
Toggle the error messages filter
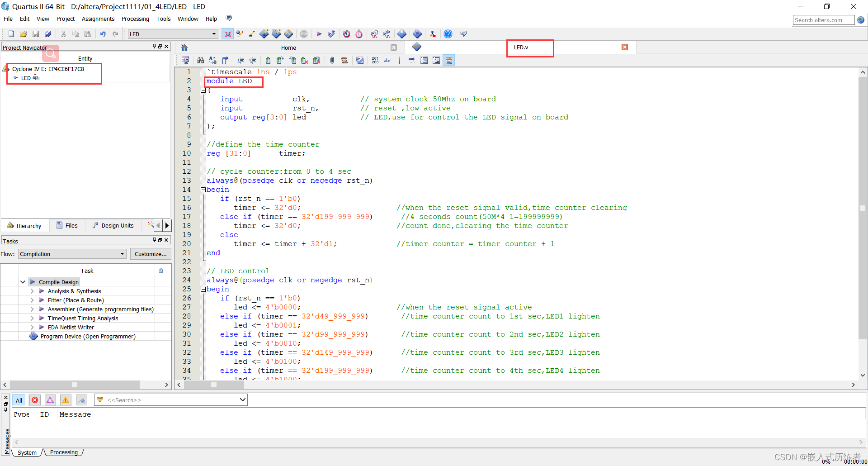[35, 400]
